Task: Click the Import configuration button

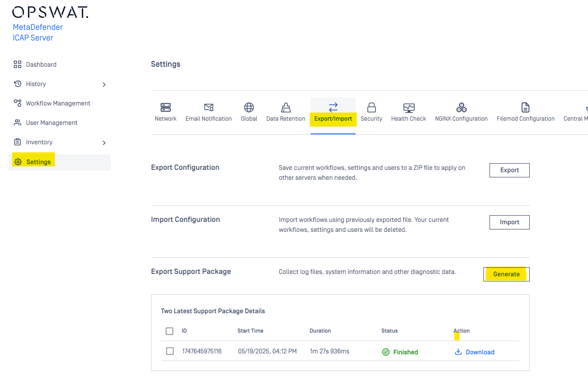Action: 509,222
